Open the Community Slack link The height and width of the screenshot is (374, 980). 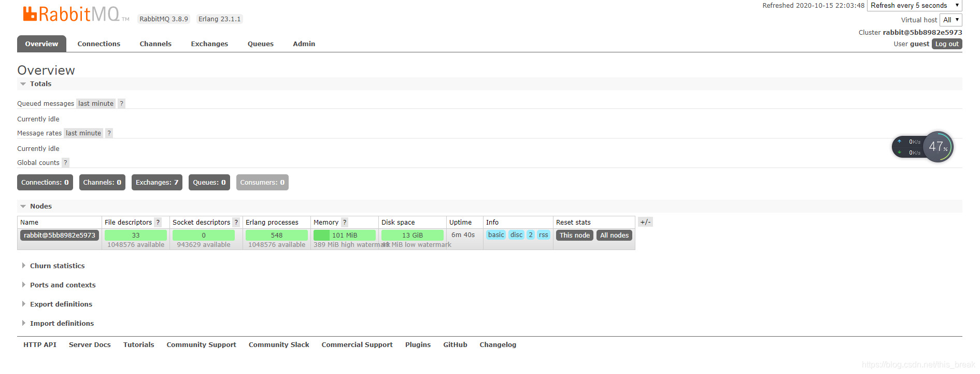279,345
